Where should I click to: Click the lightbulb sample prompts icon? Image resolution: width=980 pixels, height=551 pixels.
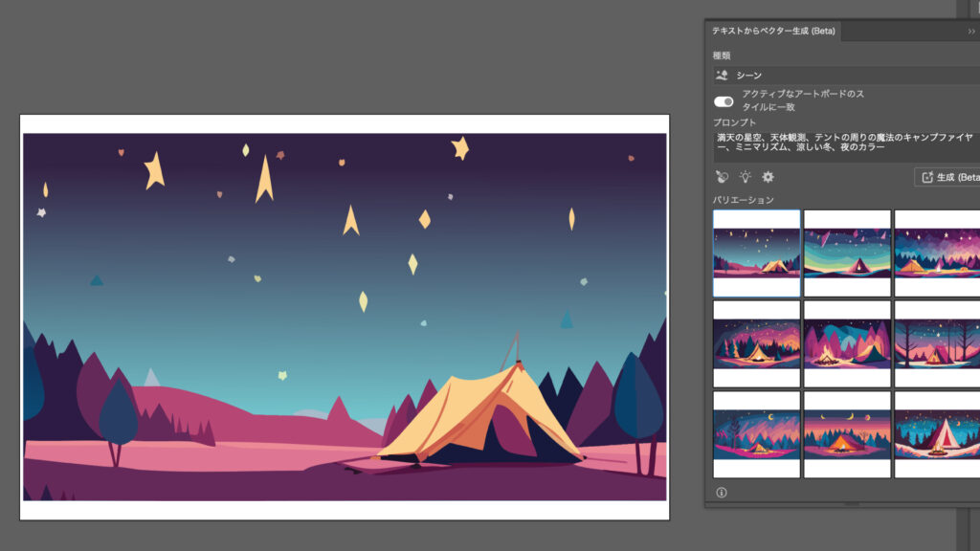pos(745,177)
